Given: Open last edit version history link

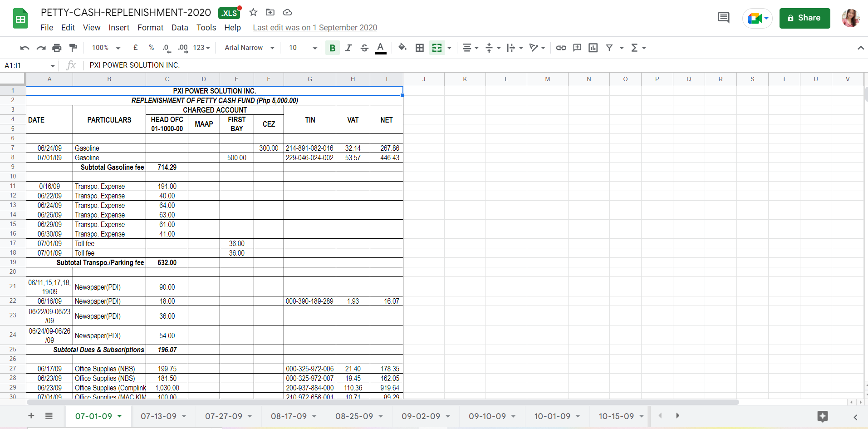Looking at the screenshot, I should click(315, 28).
